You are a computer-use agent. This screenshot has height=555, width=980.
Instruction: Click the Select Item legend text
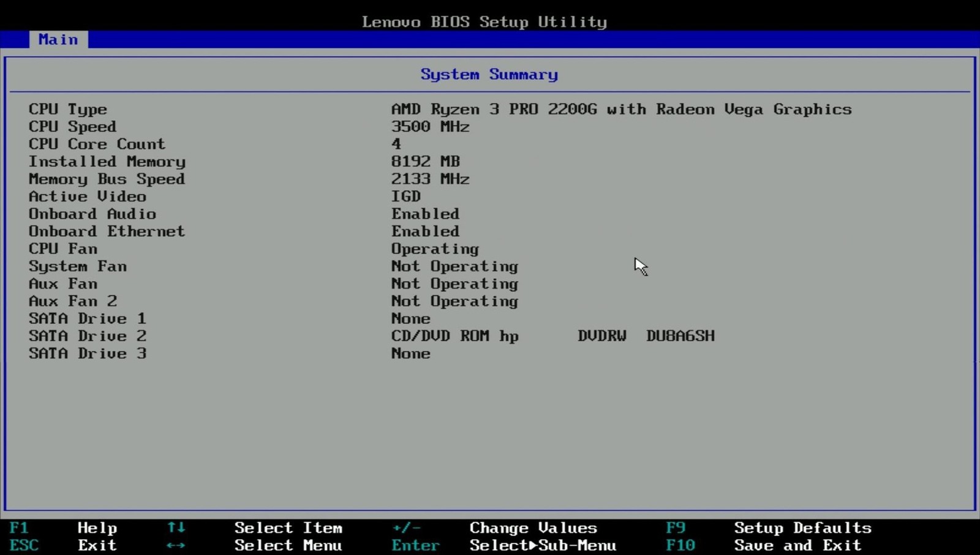pos(288,527)
